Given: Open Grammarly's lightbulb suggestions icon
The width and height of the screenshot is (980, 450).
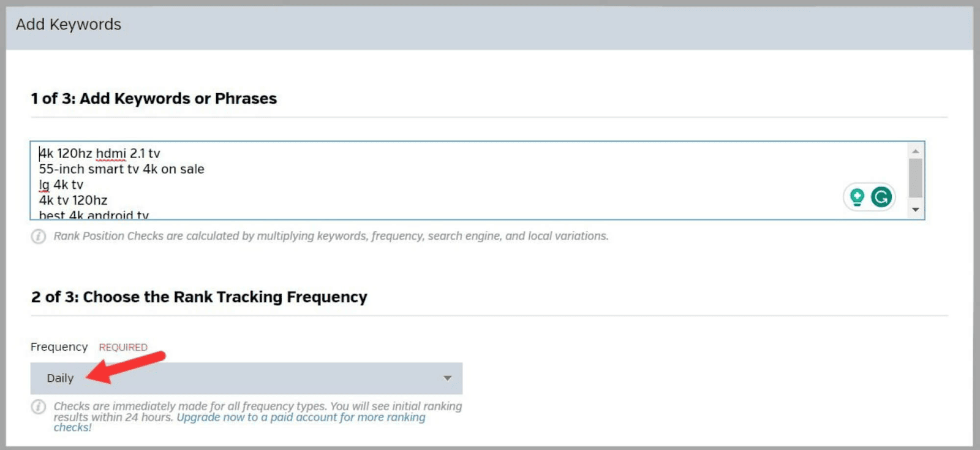Looking at the screenshot, I should tap(856, 197).
